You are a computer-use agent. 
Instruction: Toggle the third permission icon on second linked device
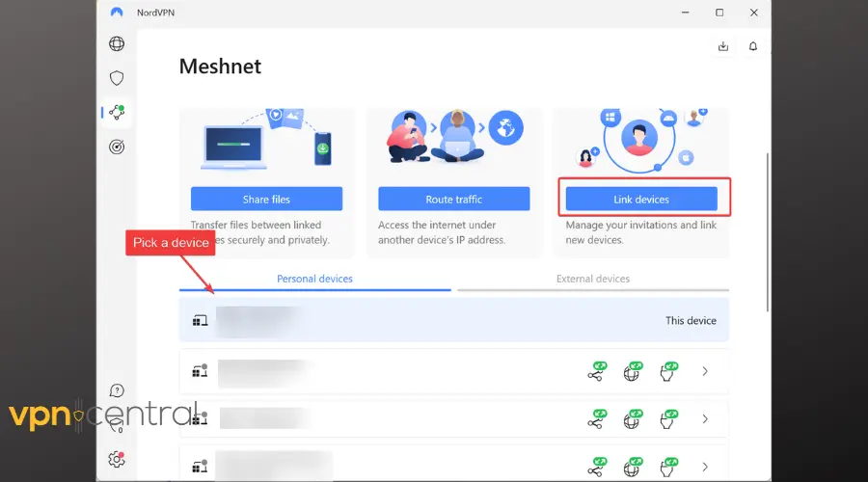668,419
